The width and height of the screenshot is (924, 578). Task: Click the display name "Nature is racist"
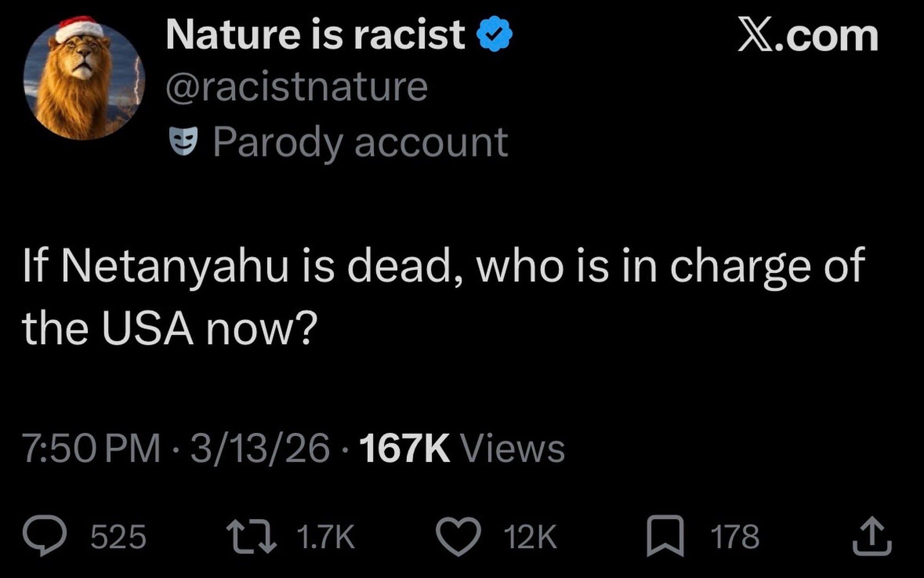pyautogui.click(x=315, y=35)
